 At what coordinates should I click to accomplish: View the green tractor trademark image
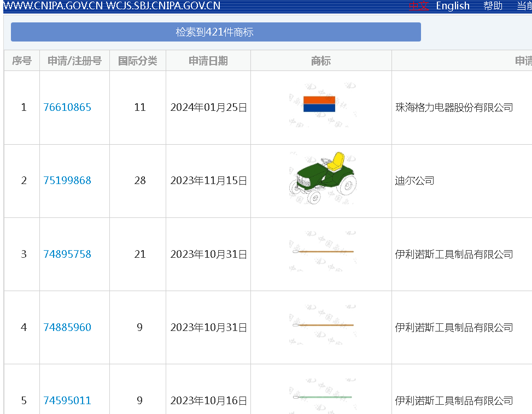click(x=323, y=178)
